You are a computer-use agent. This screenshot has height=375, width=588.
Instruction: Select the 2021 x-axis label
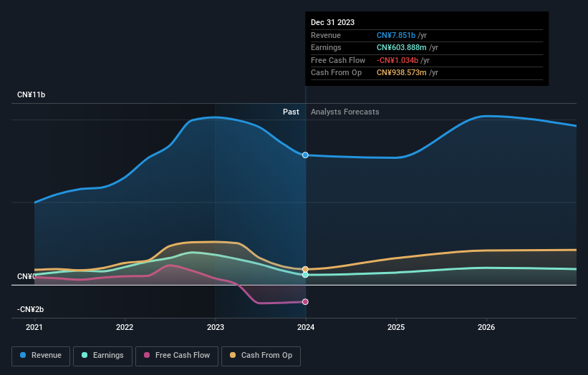click(x=34, y=328)
